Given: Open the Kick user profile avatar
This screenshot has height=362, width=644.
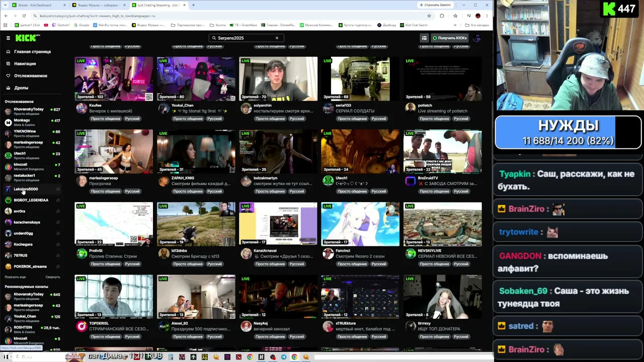Looking at the screenshot, I should point(477,38).
